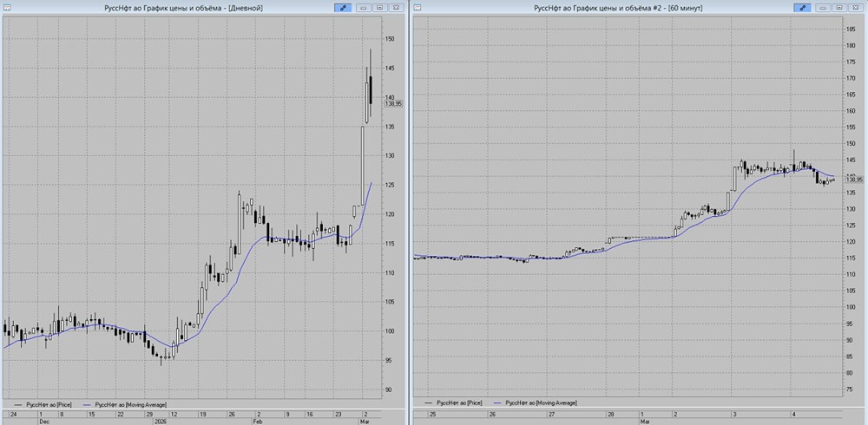This screenshot has width=868, height=425.
Task: Close the 60-minute chart window
Action: click(856, 8)
